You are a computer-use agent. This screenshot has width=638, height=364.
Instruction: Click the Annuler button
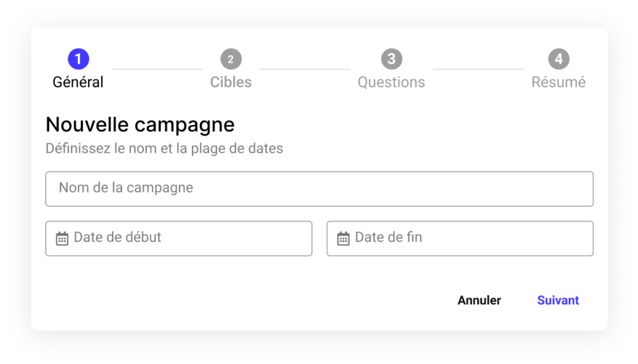pos(479,300)
